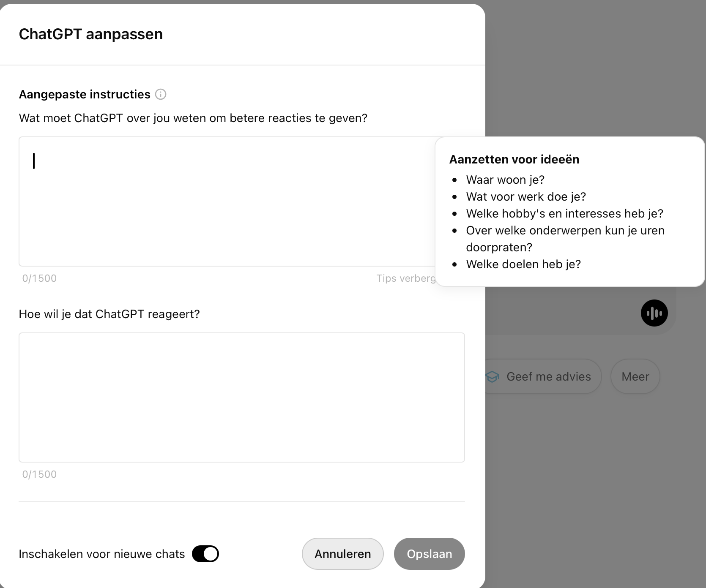Click the Aangepaste instructies section heading
The width and height of the screenshot is (706, 588).
(85, 94)
